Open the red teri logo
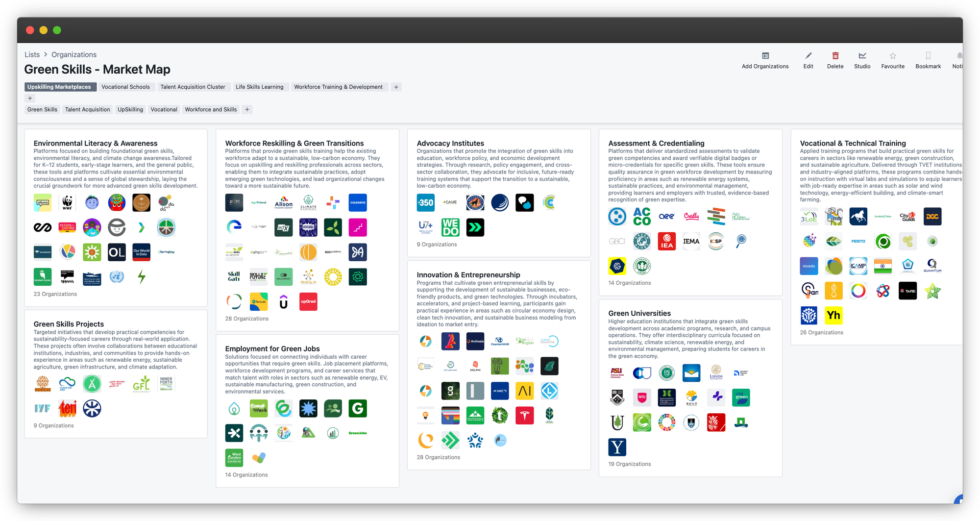Screen dimensions: 980x521 (x=67, y=408)
